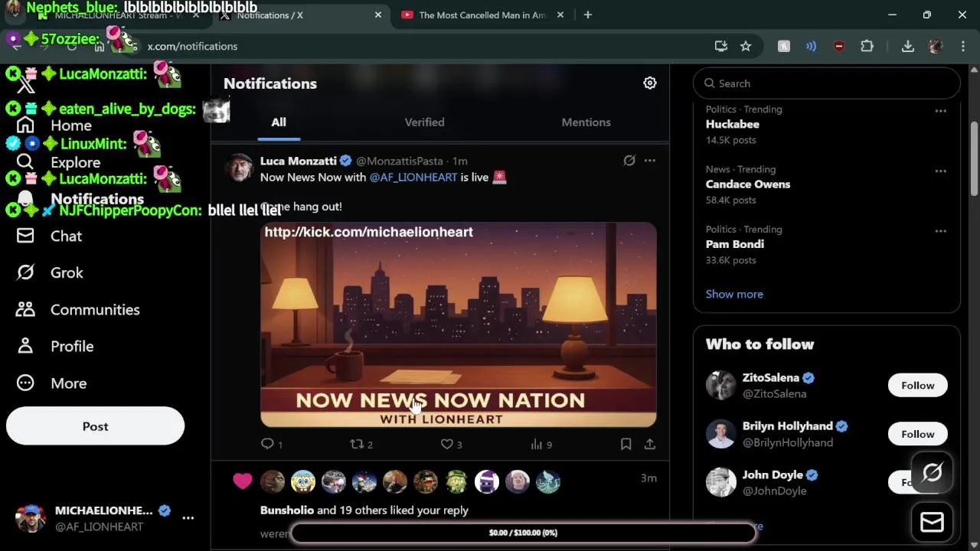Open the Now News Now Nation image
The height and width of the screenshot is (551, 980).
(458, 324)
